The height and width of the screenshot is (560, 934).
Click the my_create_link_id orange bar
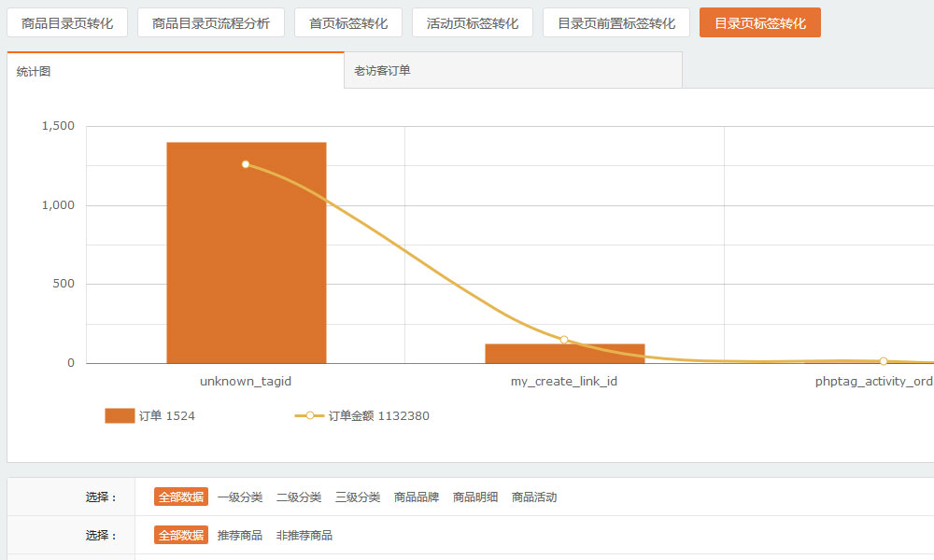pos(565,354)
